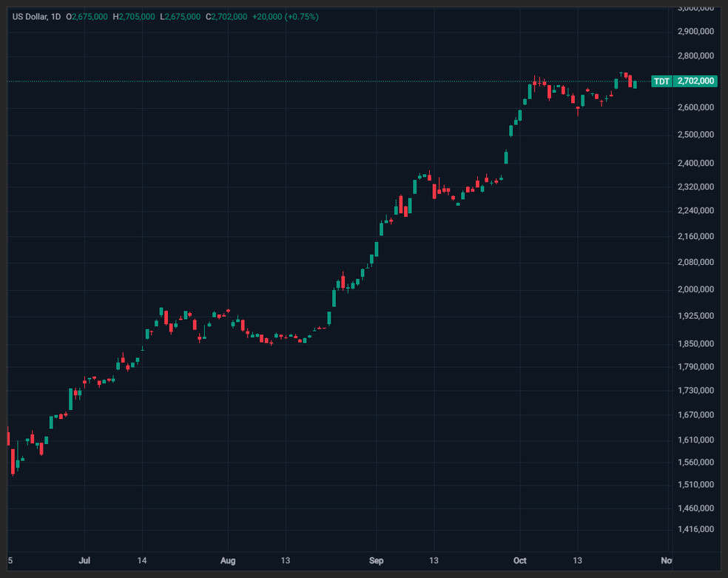Click the Jul label on time axis

tap(84, 560)
